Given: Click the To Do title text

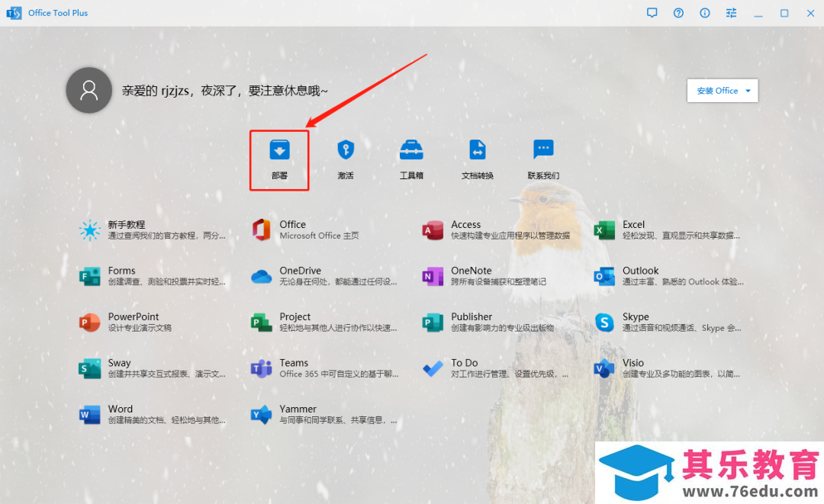Looking at the screenshot, I should pyautogui.click(x=465, y=363).
